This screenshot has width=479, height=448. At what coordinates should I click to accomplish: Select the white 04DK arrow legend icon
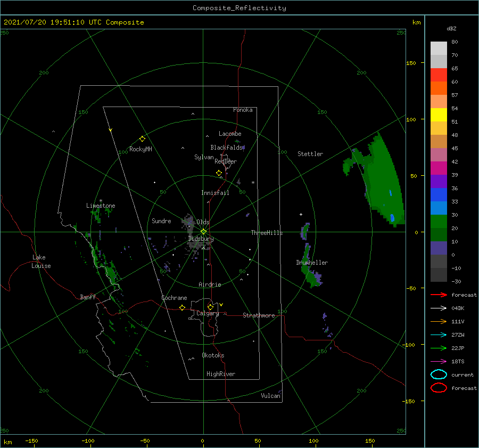[439, 308]
